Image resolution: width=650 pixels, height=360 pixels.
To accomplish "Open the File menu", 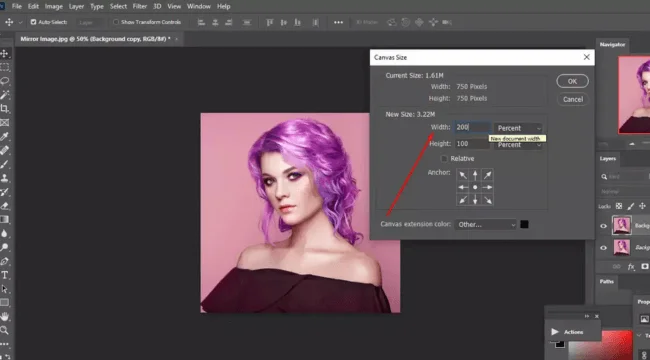I will [17, 6].
